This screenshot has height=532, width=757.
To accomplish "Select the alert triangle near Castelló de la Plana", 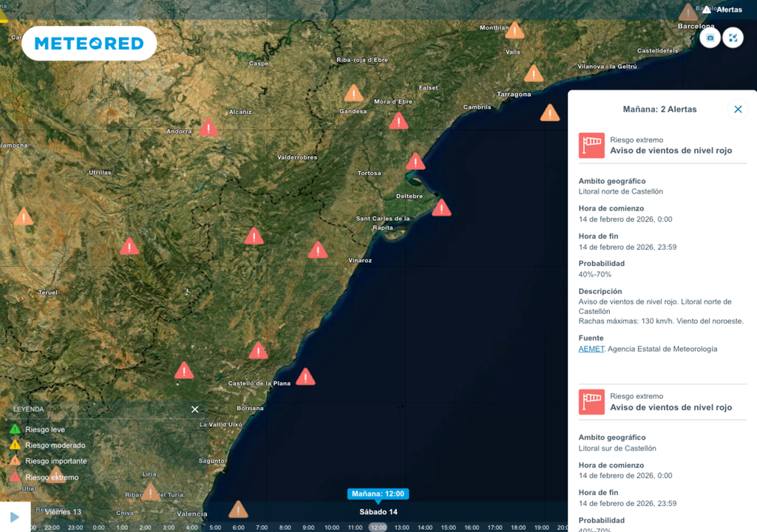I will [305, 377].
